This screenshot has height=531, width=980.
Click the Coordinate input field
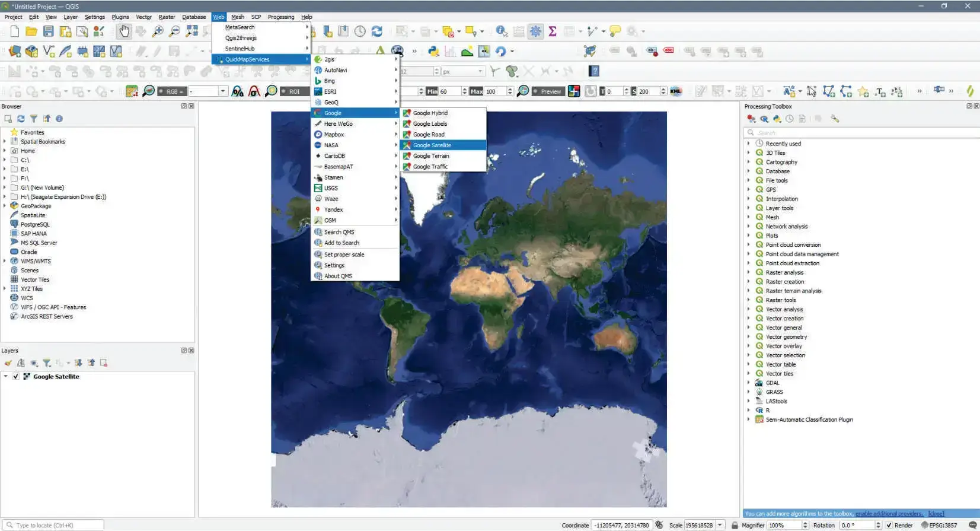pyautogui.click(x=621, y=525)
